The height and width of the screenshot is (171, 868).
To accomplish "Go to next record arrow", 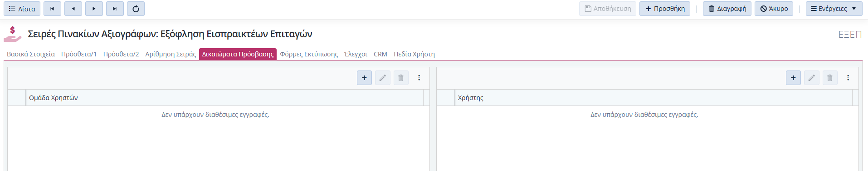I will (94, 9).
